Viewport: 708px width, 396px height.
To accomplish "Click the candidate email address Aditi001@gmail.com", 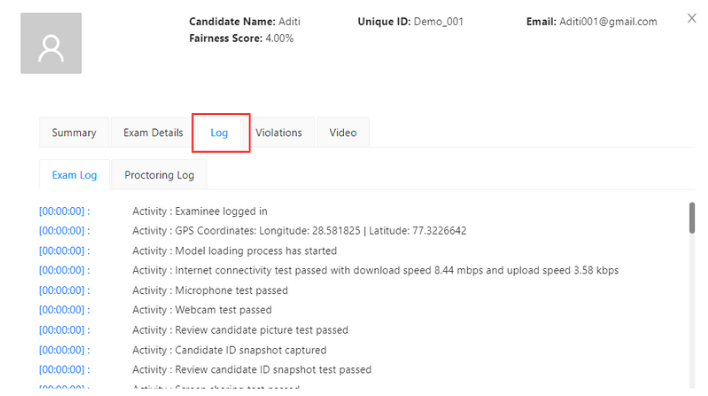I will click(608, 22).
